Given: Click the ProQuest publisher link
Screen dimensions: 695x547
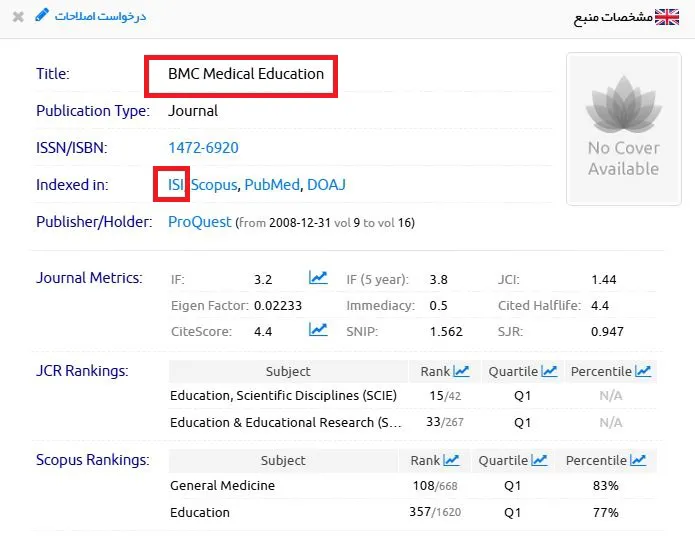Looking at the screenshot, I should click(x=199, y=222).
